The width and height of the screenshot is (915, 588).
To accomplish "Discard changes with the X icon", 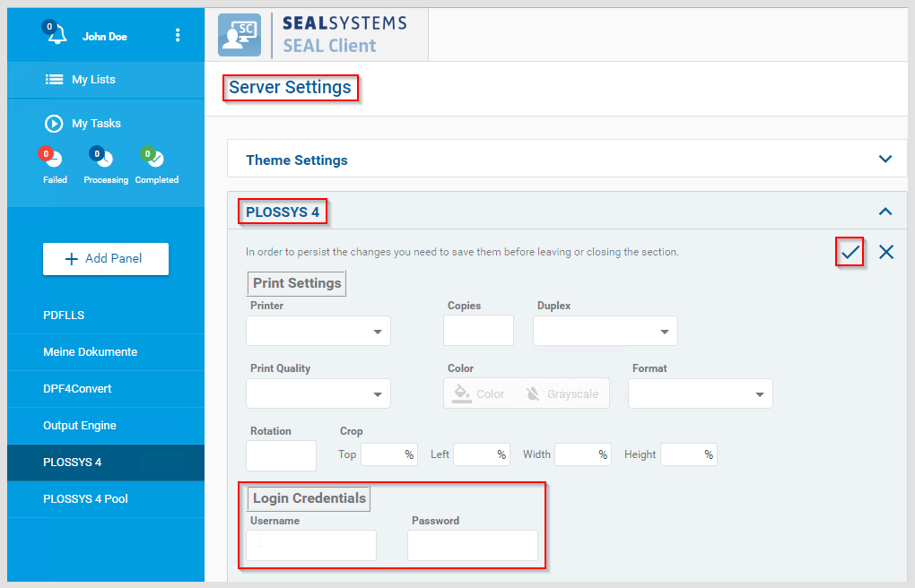I will click(x=886, y=252).
